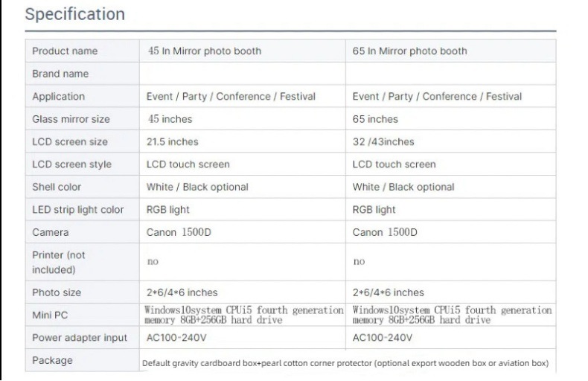Click the Application row label
The width and height of the screenshot is (588, 381).
pos(58,97)
